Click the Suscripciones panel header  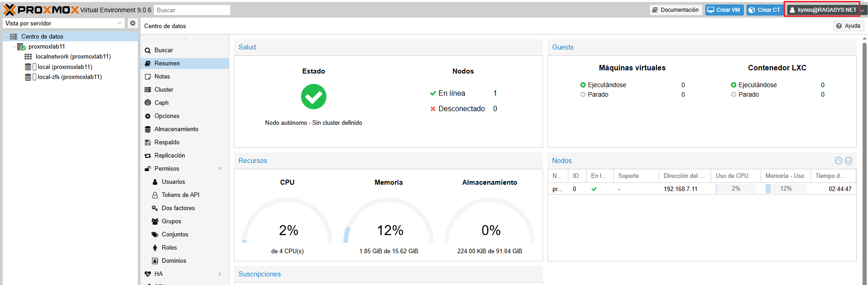coord(388,274)
